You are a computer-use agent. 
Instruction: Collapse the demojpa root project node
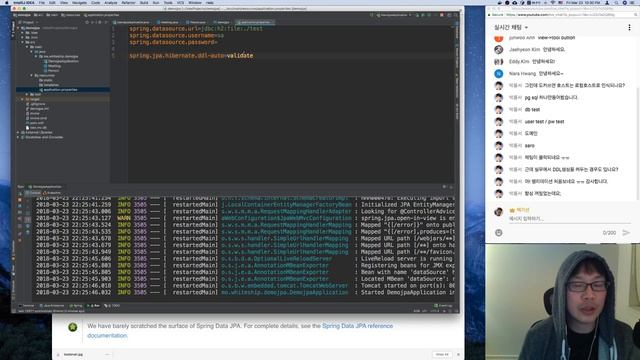pyautogui.click(x=19, y=28)
